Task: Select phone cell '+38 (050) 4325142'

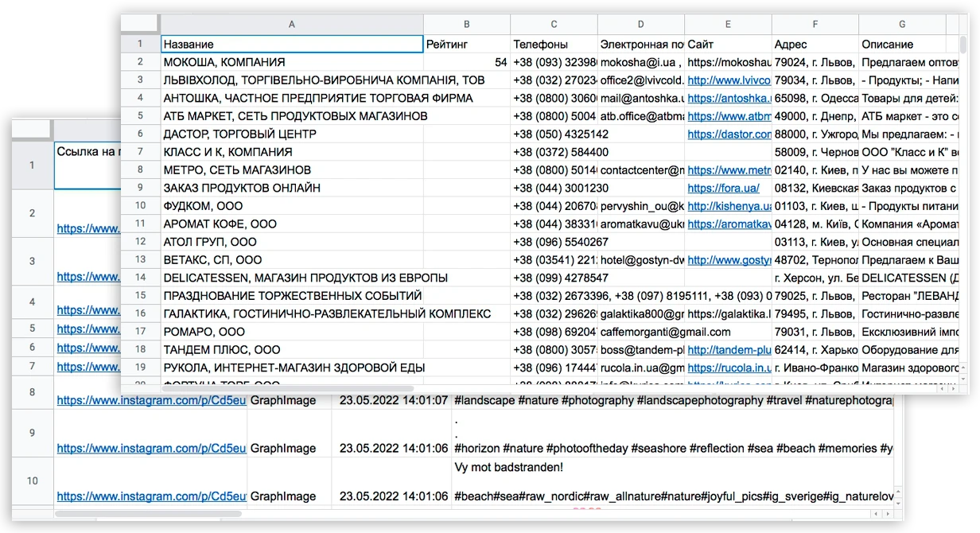Action: (554, 134)
